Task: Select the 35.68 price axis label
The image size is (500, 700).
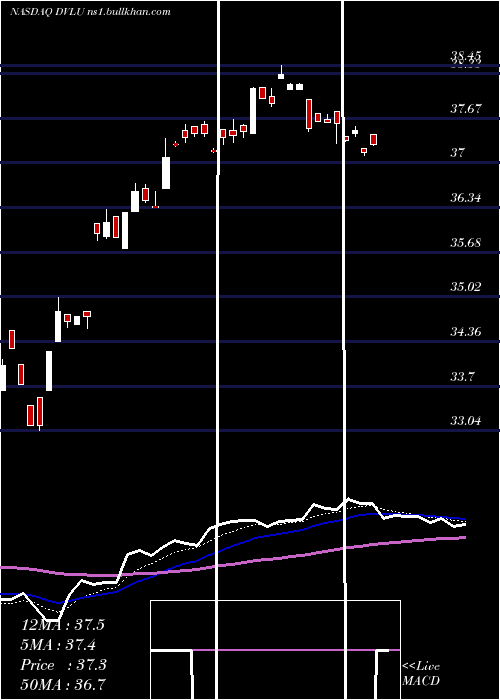Action: (466, 242)
